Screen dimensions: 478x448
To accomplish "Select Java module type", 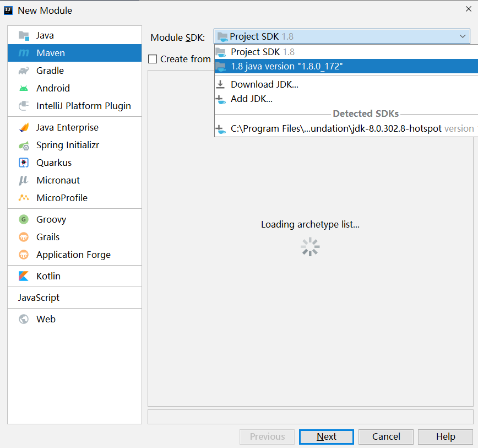I will [x=75, y=36].
